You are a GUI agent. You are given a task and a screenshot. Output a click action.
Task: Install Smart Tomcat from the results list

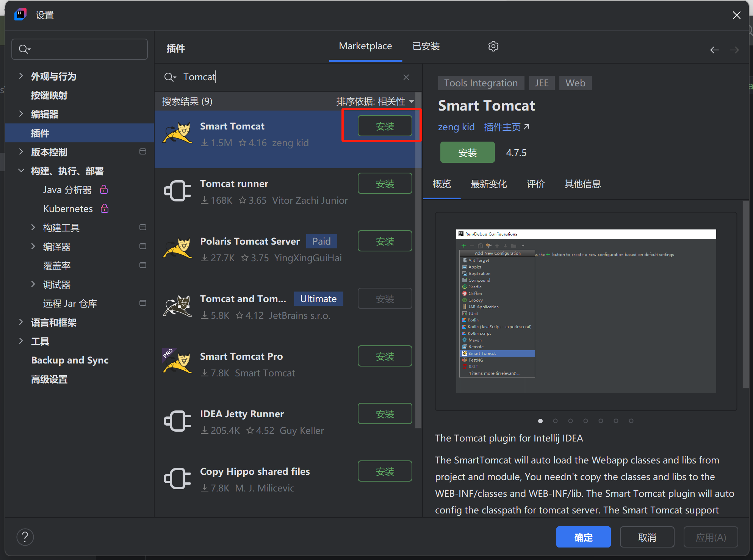coord(385,126)
